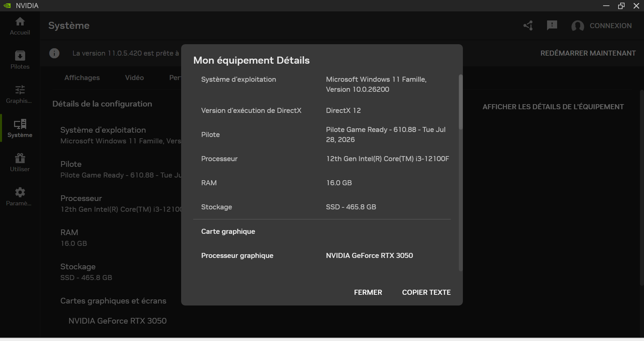Viewport: 644px width, 341px height.
Task: Switch to the Vidéo tab
Action: pyautogui.click(x=135, y=78)
